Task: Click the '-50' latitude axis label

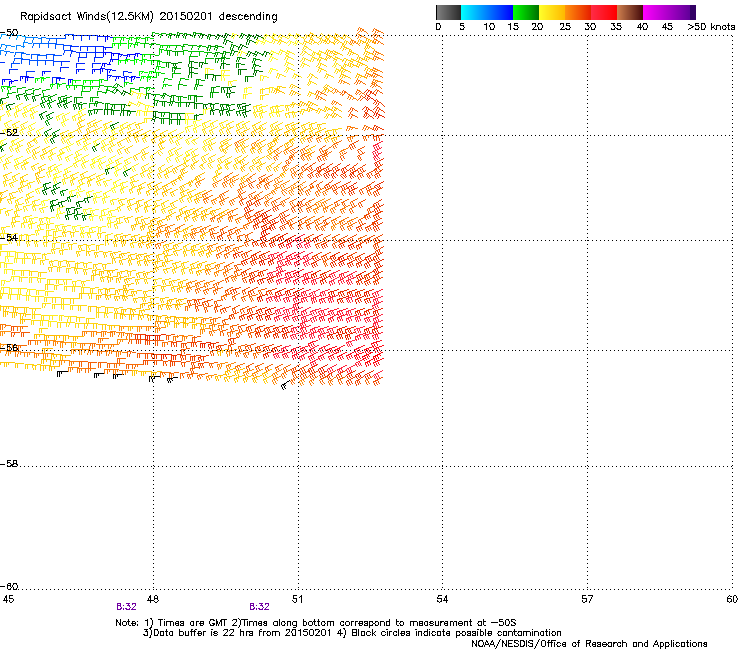Action: 9,33
